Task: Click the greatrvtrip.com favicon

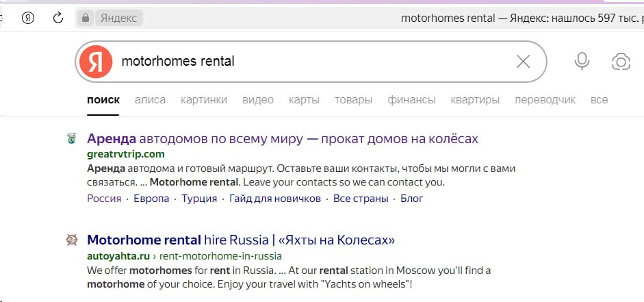Action: tap(71, 139)
